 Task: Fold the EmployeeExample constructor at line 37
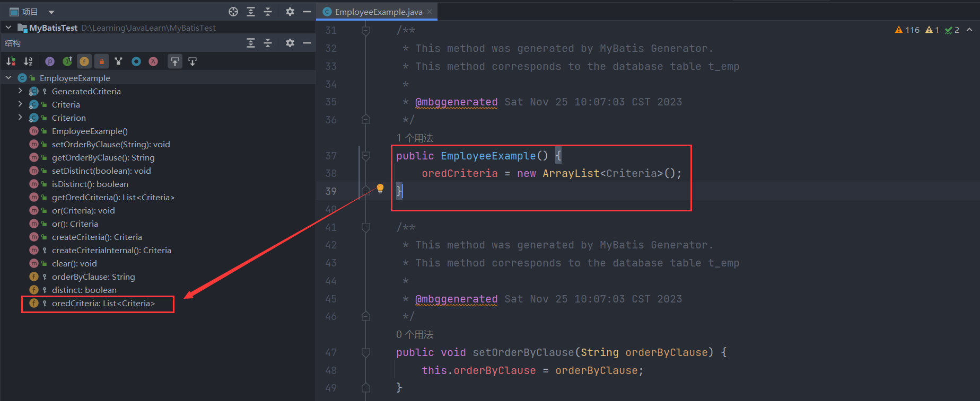pyautogui.click(x=365, y=156)
